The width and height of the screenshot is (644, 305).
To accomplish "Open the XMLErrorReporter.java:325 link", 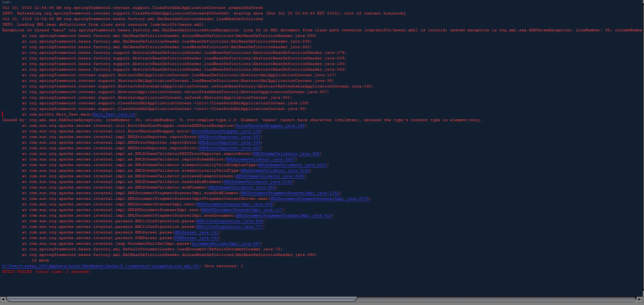I will tap(230, 148).
